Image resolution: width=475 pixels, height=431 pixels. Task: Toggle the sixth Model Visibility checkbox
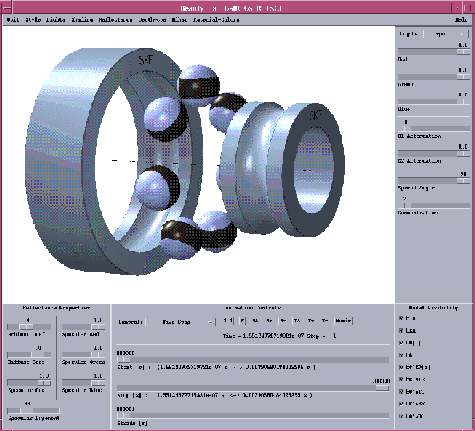401,379
